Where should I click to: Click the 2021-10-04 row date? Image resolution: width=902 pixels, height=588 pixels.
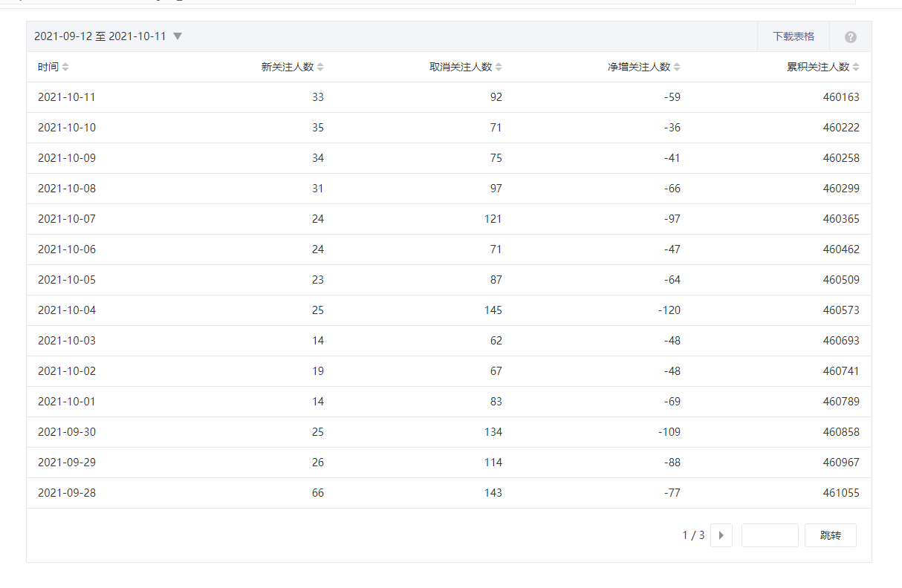[x=67, y=310]
